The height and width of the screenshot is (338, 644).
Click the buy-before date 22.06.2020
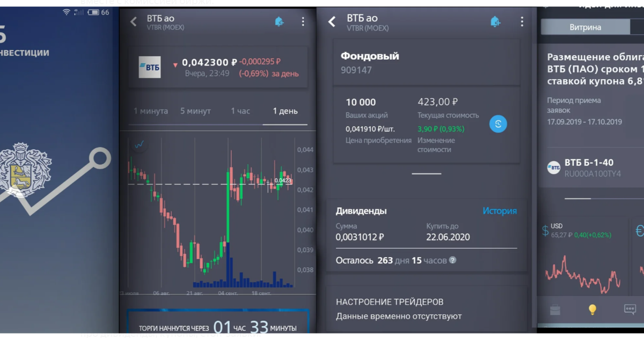pyautogui.click(x=448, y=237)
